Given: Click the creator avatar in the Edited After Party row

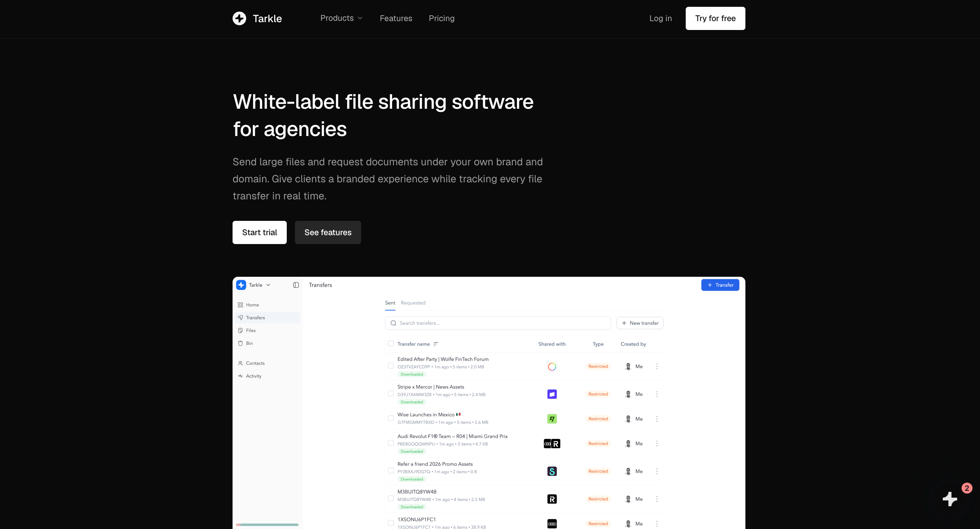Looking at the screenshot, I should point(628,366).
